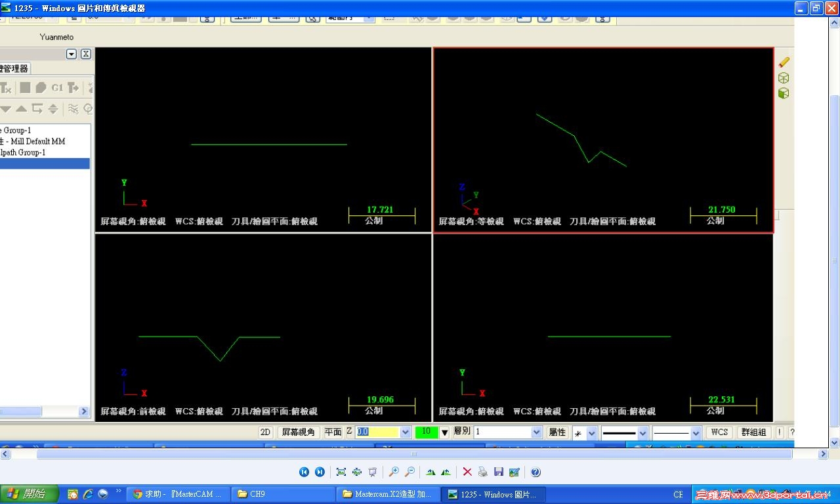Click the G1 post icon in operations manager
This screenshot has width=840, height=504.
[x=57, y=87]
